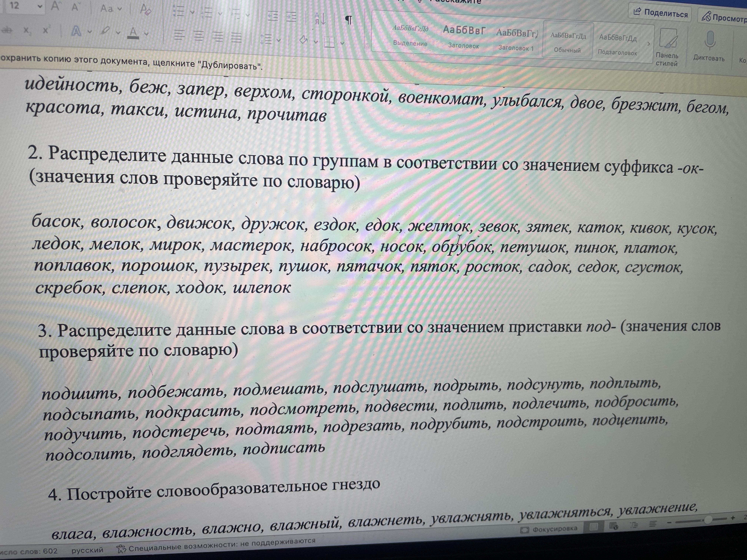This screenshot has width=747, height=560.
Task: Click the Просмотр button
Action: (x=723, y=17)
